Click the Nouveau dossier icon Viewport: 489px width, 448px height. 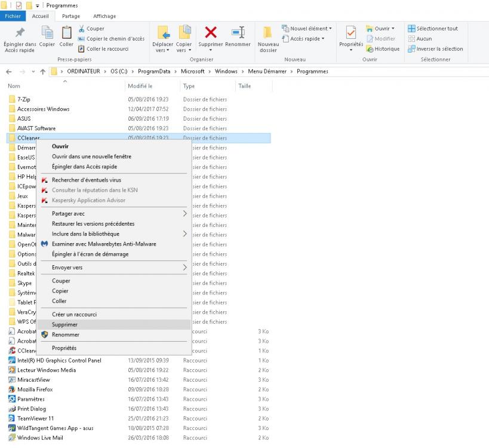click(268, 33)
